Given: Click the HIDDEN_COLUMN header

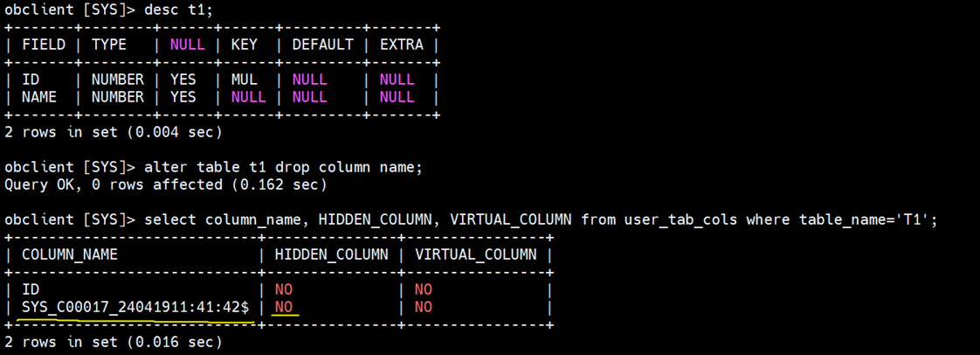Looking at the screenshot, I should click(x=331, y=254).
